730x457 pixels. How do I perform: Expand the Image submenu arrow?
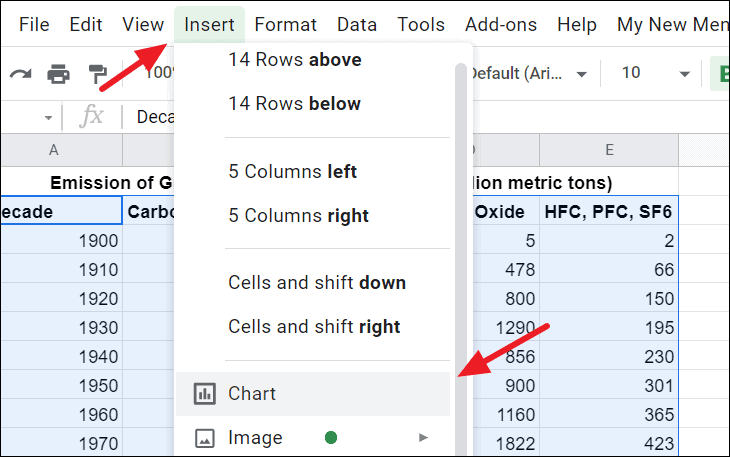tap(423, 437)
